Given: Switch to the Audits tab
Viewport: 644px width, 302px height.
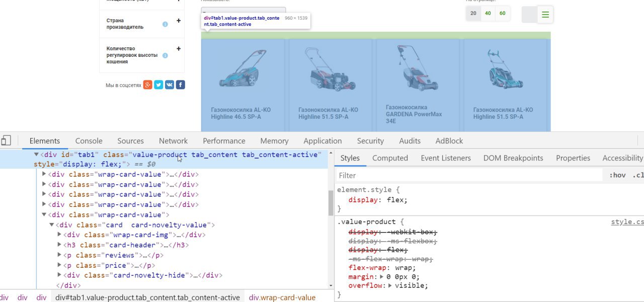Looking at the screenshot, I should click(410, 141).
